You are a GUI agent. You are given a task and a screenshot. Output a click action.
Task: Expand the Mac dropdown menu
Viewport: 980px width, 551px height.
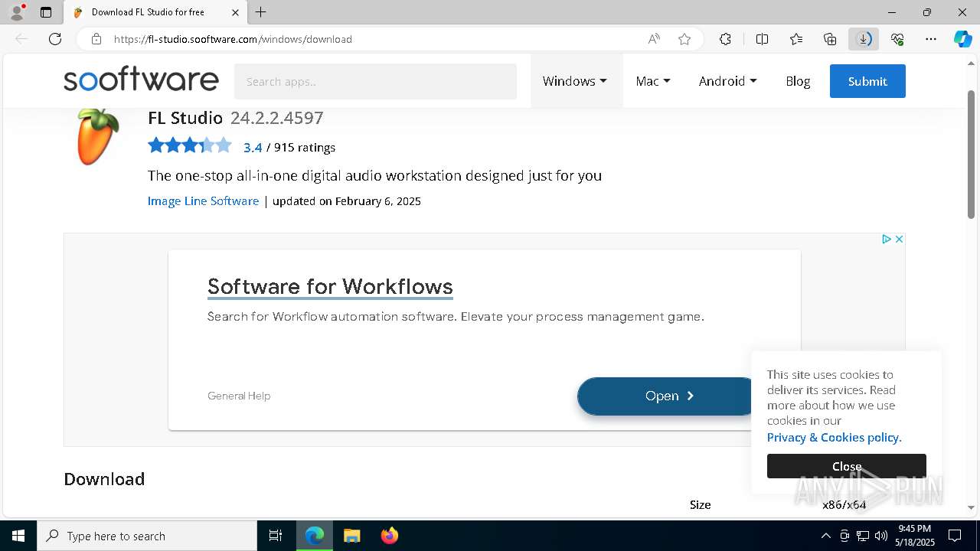click(x=653, y=81)
